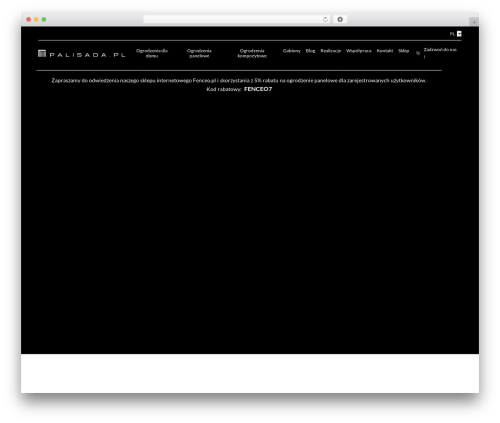
Task: Click the phone icon in the navigation
Action: [418, 53]
